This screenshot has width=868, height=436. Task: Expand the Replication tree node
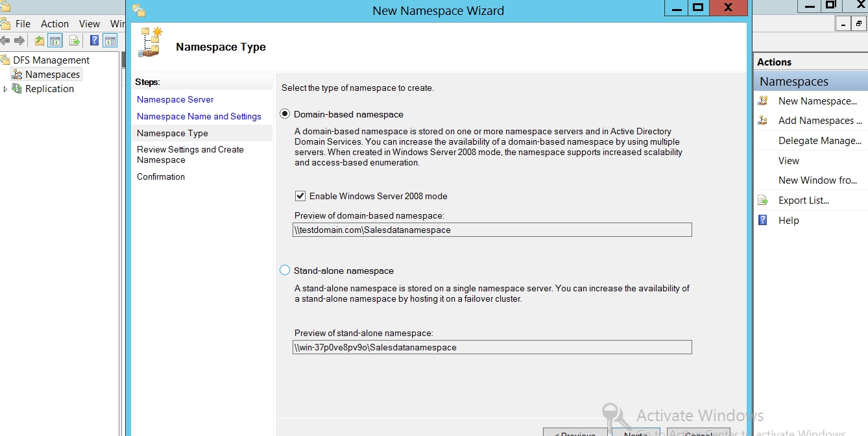[6, 89]
